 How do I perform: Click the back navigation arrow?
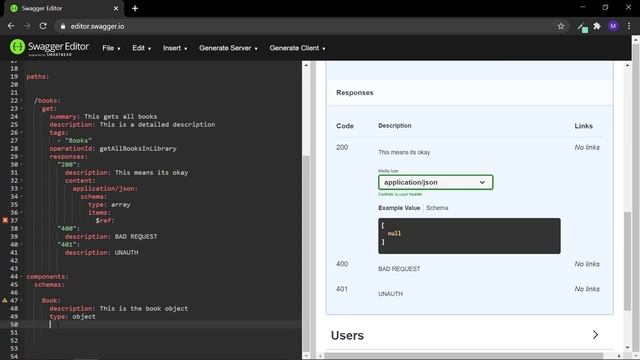click(x=11, y=26)
